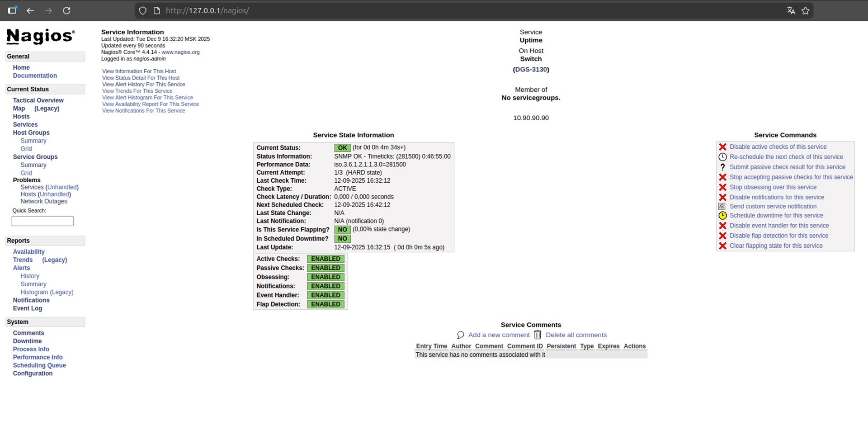Click the speech bubble icon for Add a new comment

tap(460, 335)
